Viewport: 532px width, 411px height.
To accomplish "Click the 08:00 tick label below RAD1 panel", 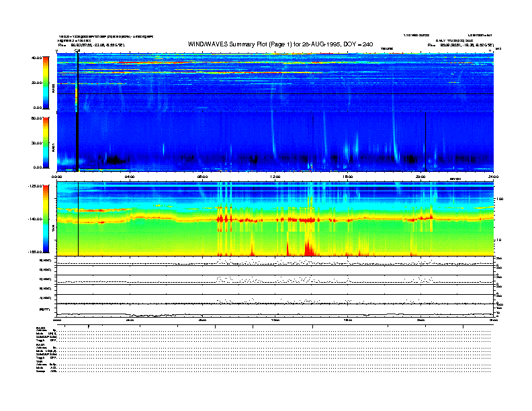I will (202, 177).
